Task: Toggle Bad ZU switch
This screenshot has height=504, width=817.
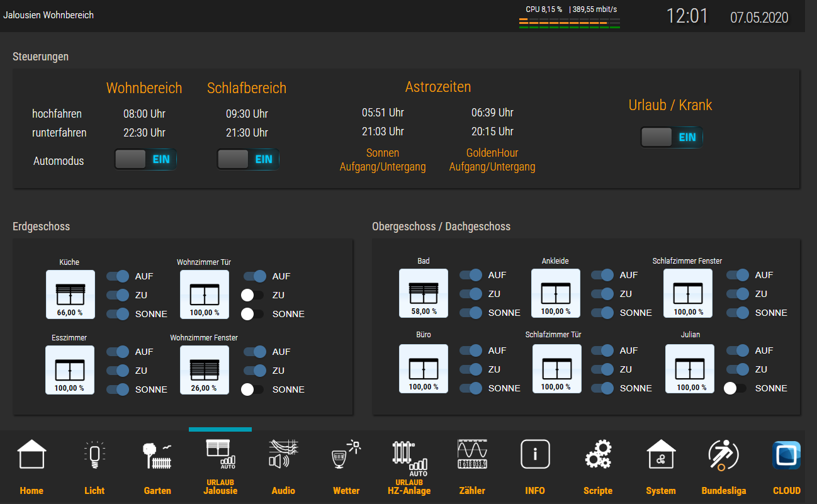Action: click(x=471, y=294)
